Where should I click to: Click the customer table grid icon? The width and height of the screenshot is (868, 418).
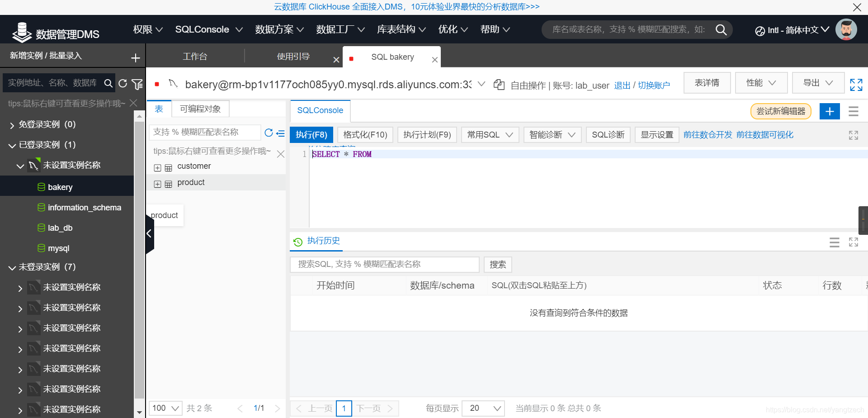point(168,168)
